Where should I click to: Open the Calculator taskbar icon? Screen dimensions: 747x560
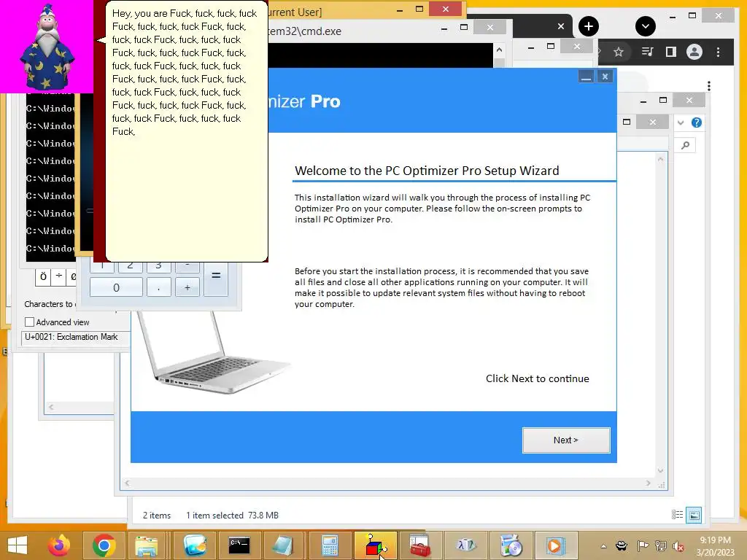click(330, 545)
